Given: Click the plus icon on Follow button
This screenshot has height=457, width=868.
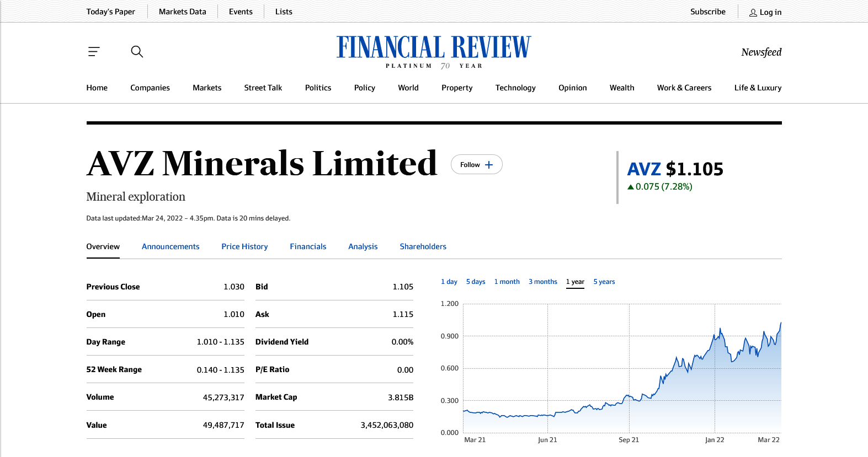Looking at the screenshot, I should coord(489,165).
